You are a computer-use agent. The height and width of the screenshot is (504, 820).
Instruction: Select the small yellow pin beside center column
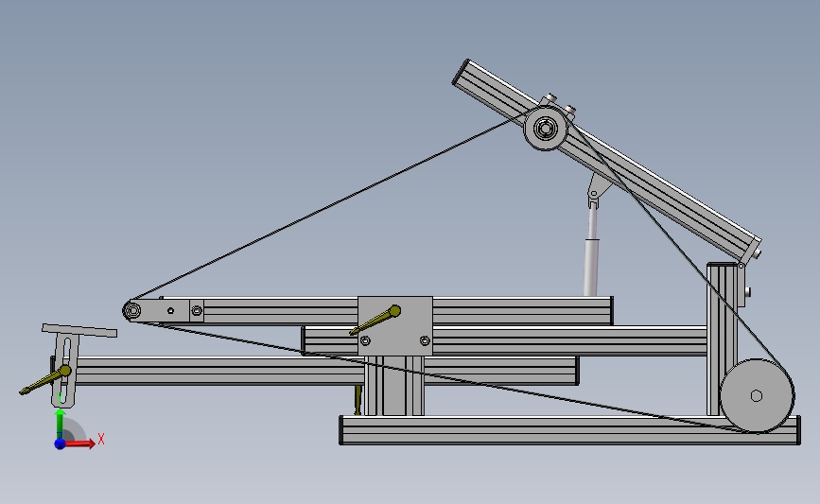pyautogui.click(x=358, y=400)
